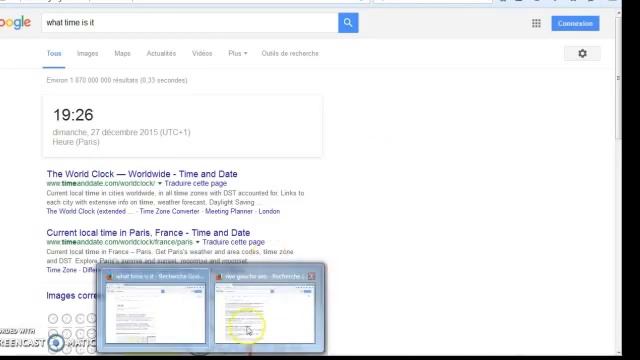The image size is (640, 360).
Task: Click the blue search magnifier button
Action: pos(348,23)
